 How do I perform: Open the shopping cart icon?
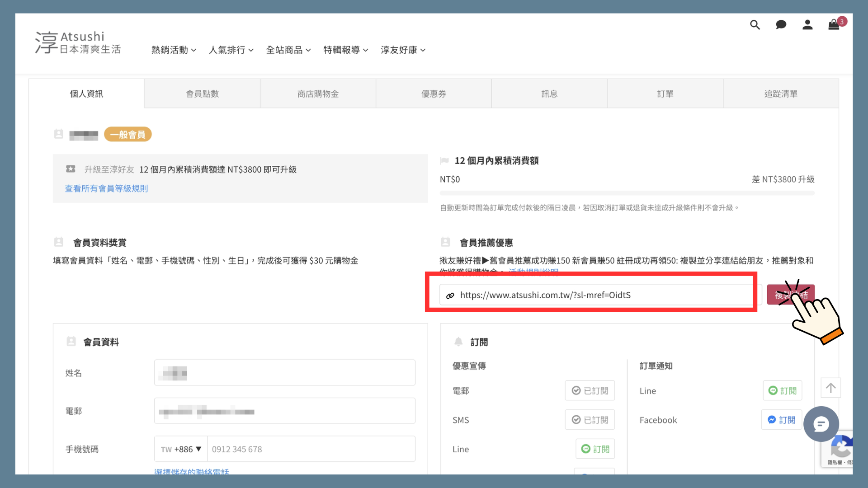[834, 25]
